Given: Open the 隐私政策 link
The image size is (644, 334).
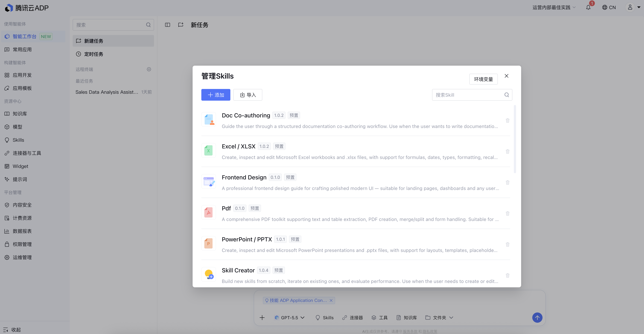Looking at the screenshot, I should pyautogui.click(x=430, y=331).
